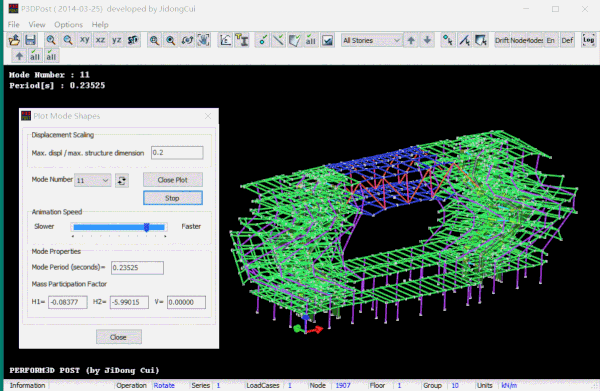Toggle line element display icon
Image resolution: width=600 pixels, height=391 pixels.
click(x=279, y=40)
